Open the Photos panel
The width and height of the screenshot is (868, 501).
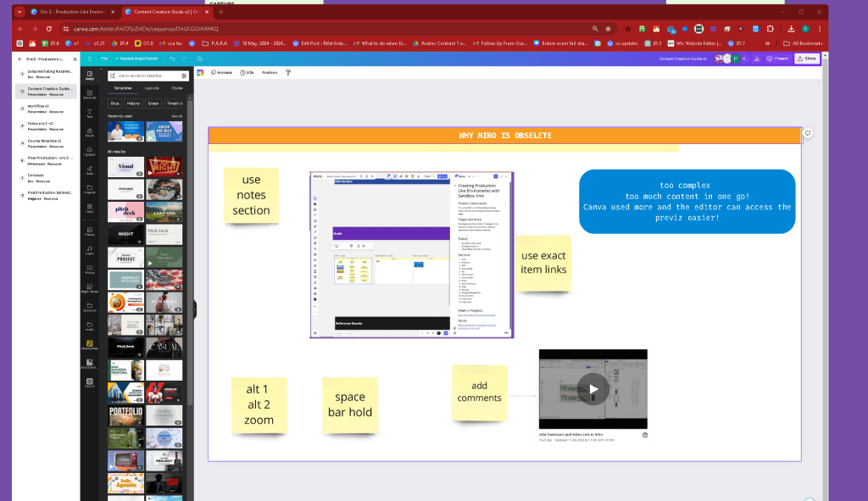[x=89, y=231]
